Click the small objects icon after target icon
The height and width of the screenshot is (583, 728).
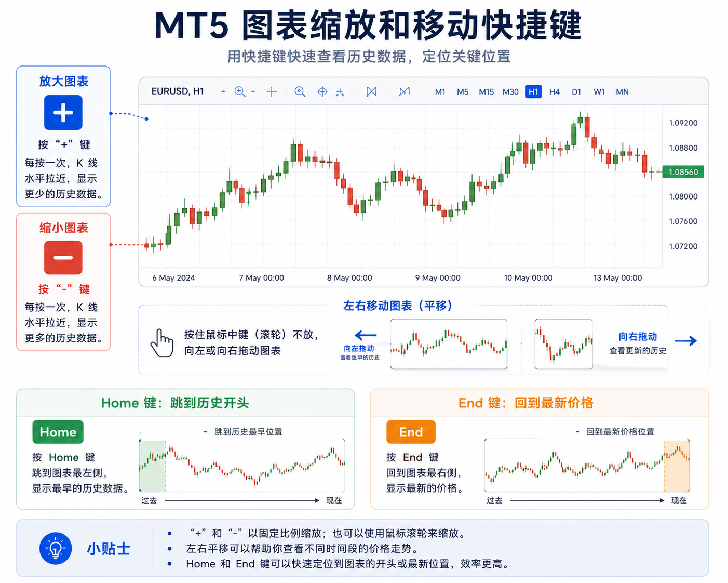(x=340, y=92)
